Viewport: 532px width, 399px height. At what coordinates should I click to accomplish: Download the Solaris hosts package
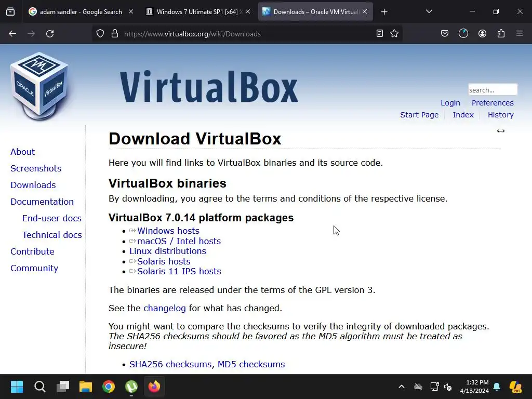(164, 261)
